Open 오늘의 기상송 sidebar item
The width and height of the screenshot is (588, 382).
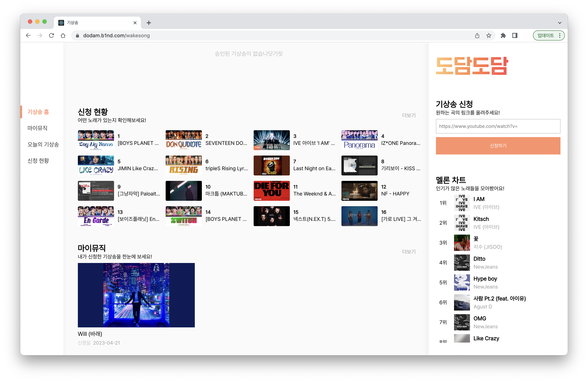pyautogui.click(x=43, y=144)
